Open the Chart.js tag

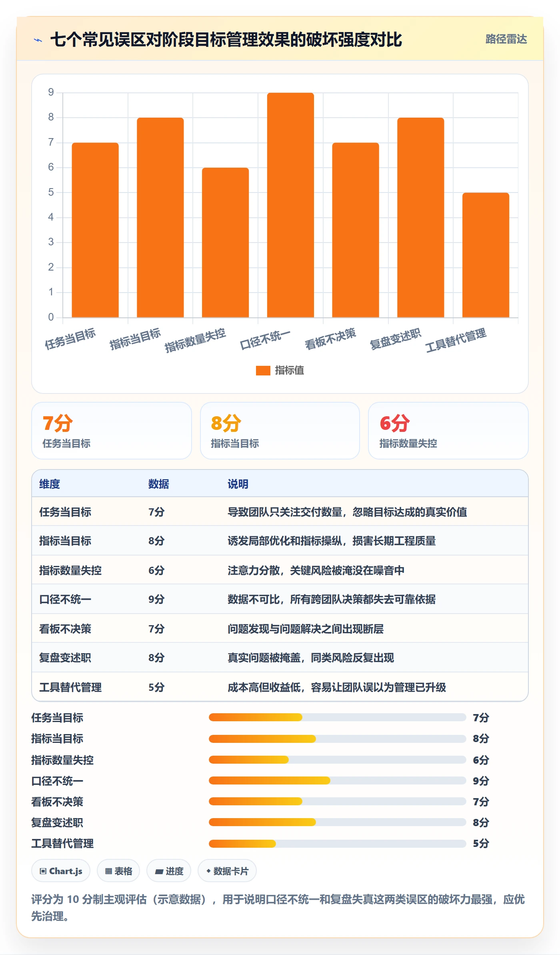61,871
